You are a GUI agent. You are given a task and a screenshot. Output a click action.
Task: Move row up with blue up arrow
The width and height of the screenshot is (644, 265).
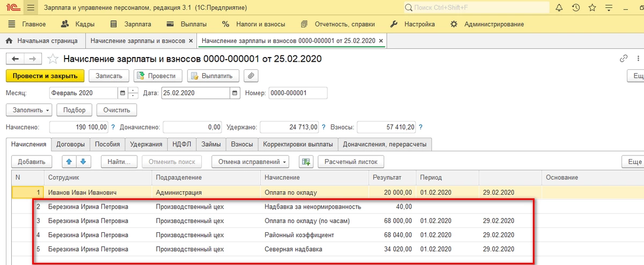coord(70,161)
